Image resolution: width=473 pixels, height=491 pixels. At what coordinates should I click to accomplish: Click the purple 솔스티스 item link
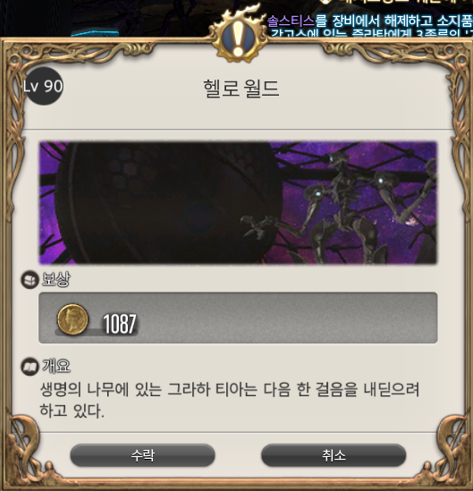[291, 21]
